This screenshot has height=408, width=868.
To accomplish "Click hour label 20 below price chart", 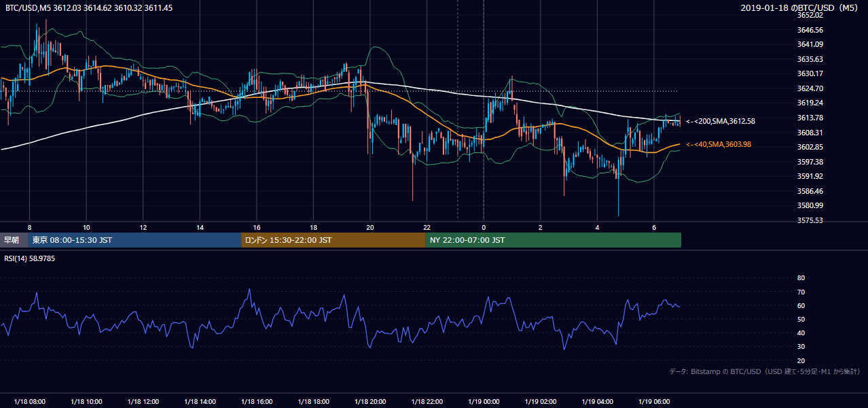I will (x=369, y=227).
